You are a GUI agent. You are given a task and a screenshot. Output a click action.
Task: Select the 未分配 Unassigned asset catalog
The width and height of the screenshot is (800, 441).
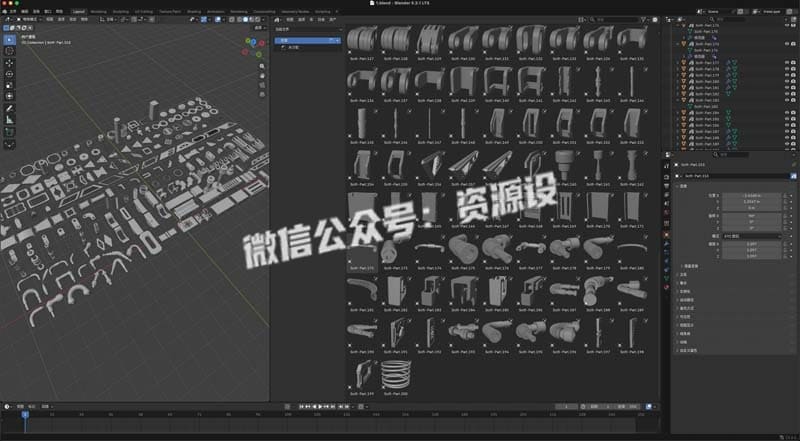click(x=293, y=47)
